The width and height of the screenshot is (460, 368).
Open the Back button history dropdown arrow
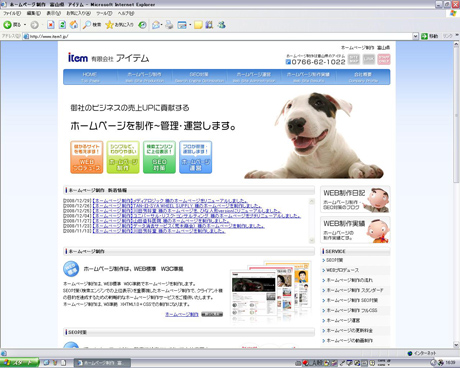click(x=25, y=25)
